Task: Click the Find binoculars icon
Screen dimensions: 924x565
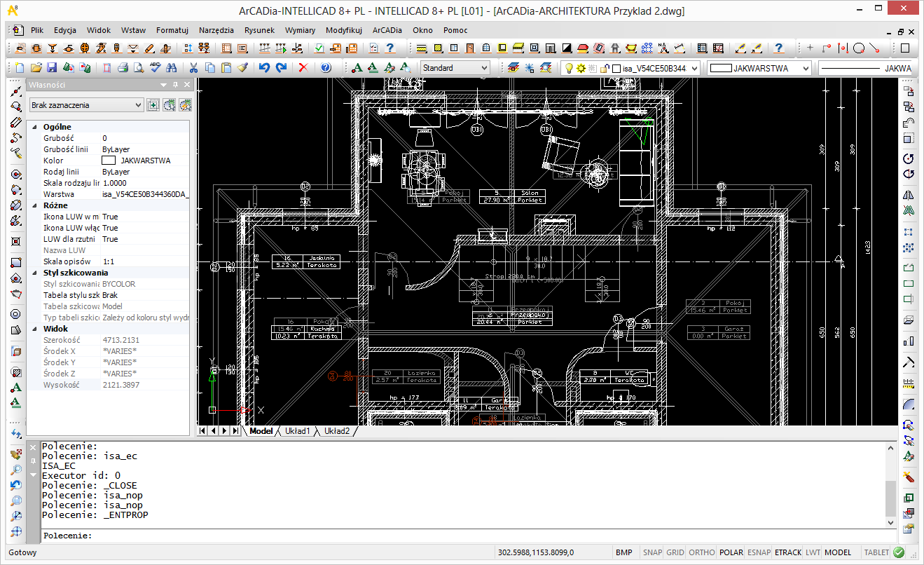Action: [171, 68]
